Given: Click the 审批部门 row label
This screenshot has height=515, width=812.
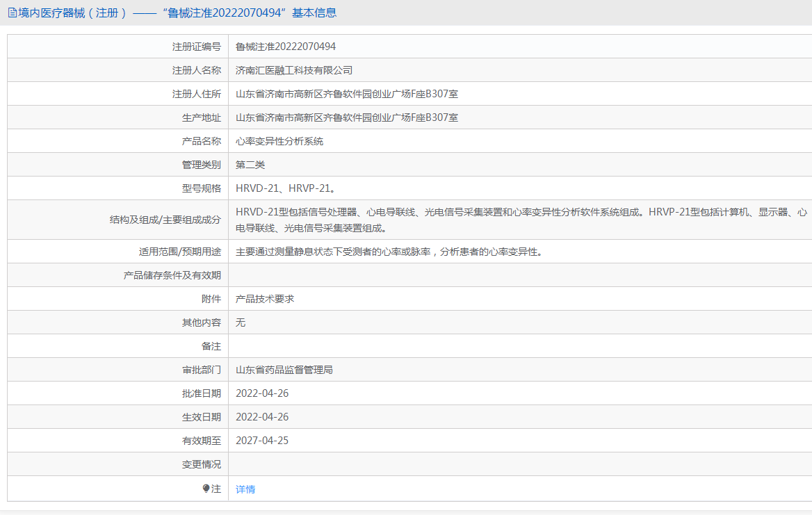Looking at the screenshot, I should point(202,370).
